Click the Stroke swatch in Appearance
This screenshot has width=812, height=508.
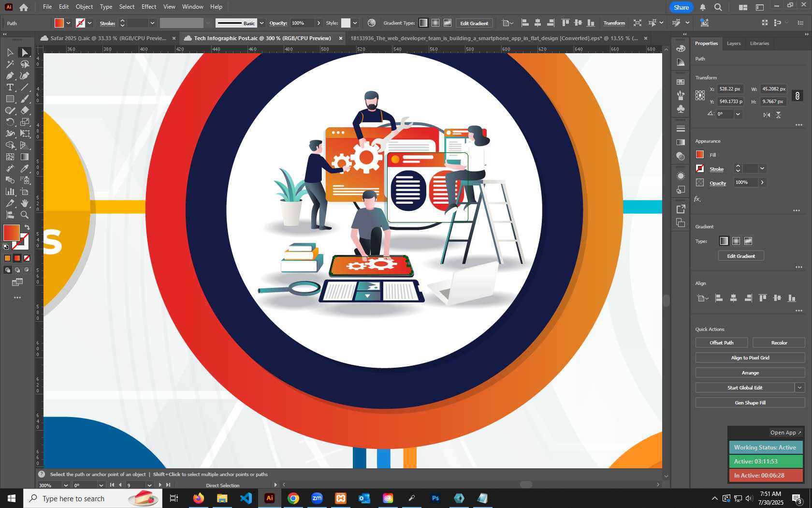coord(700,168)
